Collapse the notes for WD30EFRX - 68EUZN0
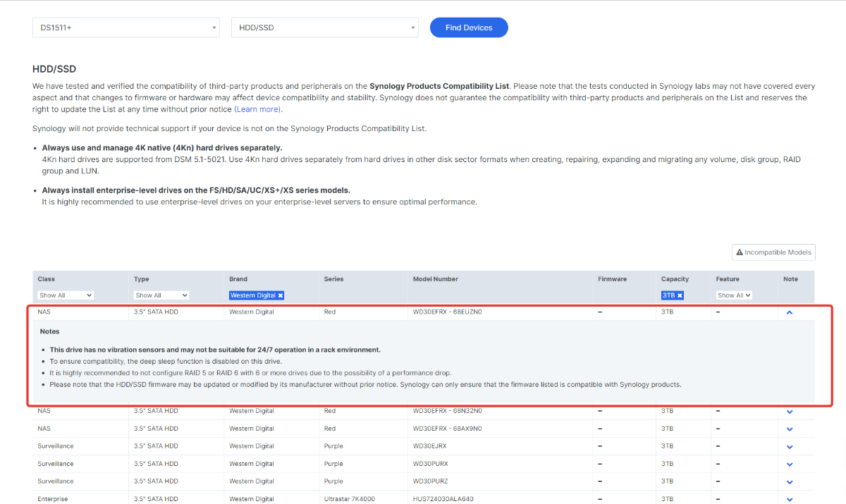 point(790,312)
